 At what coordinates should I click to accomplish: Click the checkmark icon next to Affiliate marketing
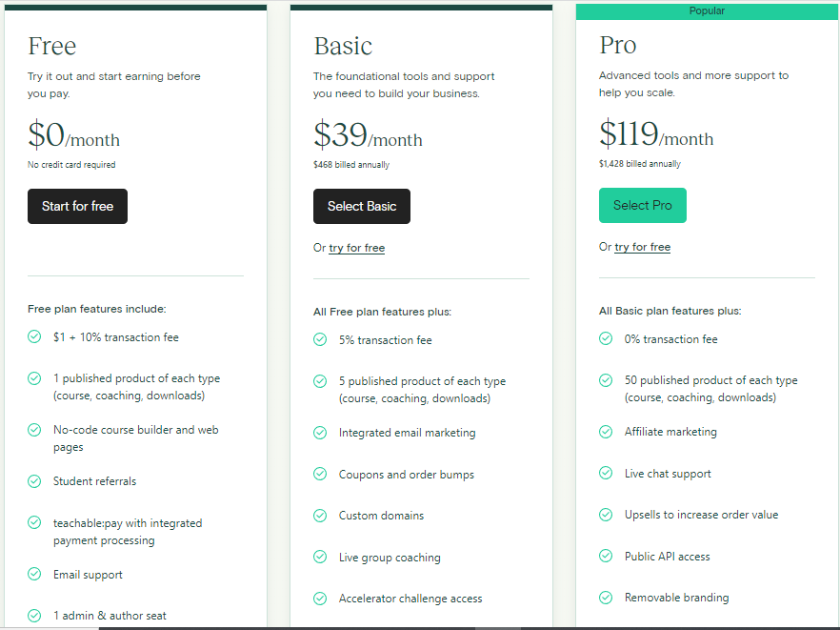click(x=606, y=432)
